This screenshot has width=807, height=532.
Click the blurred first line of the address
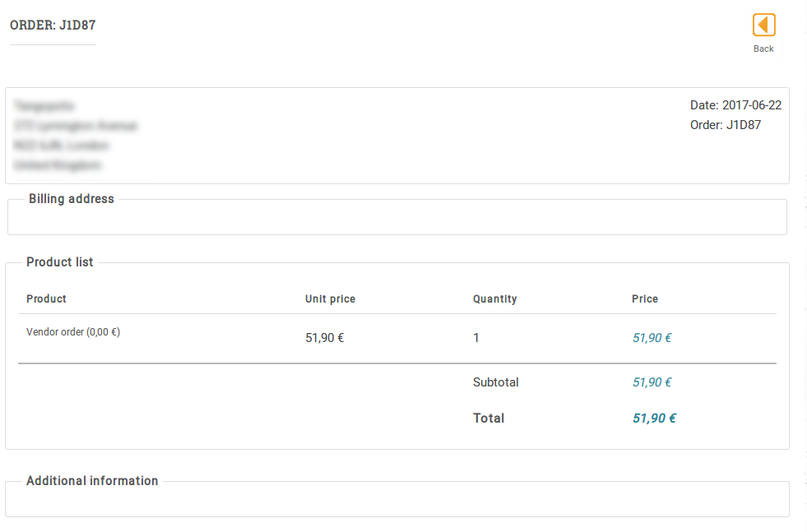click(x=44, y=106)
